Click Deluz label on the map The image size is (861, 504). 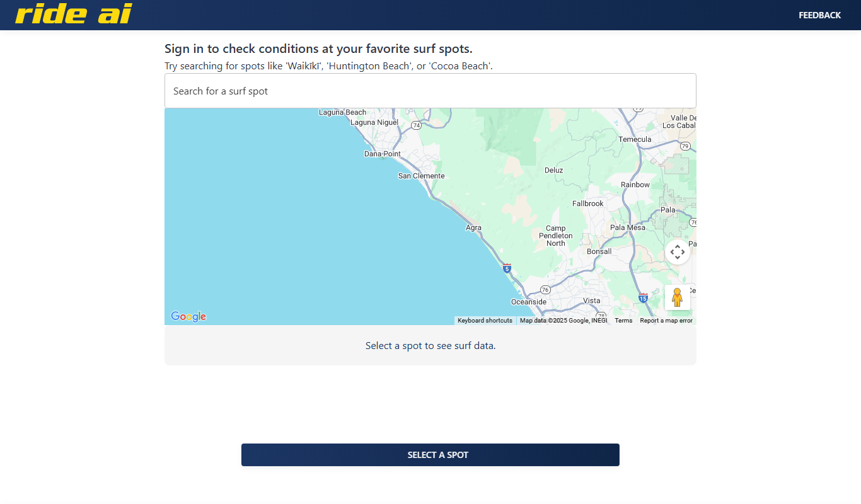(x=554, y=170)
